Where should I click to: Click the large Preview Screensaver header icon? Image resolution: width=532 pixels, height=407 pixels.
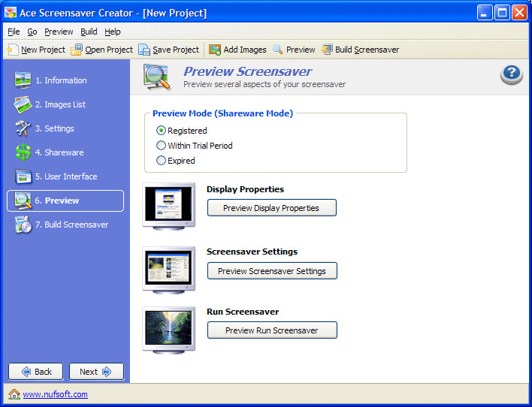156,77
